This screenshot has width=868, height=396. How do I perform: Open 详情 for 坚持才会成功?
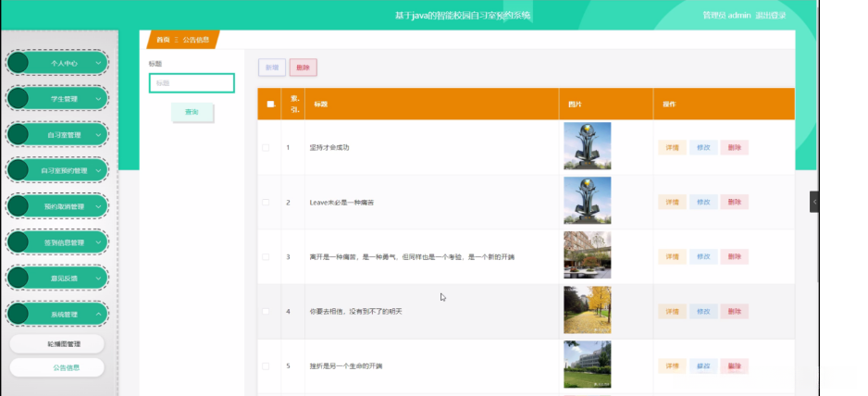(672, 147)
